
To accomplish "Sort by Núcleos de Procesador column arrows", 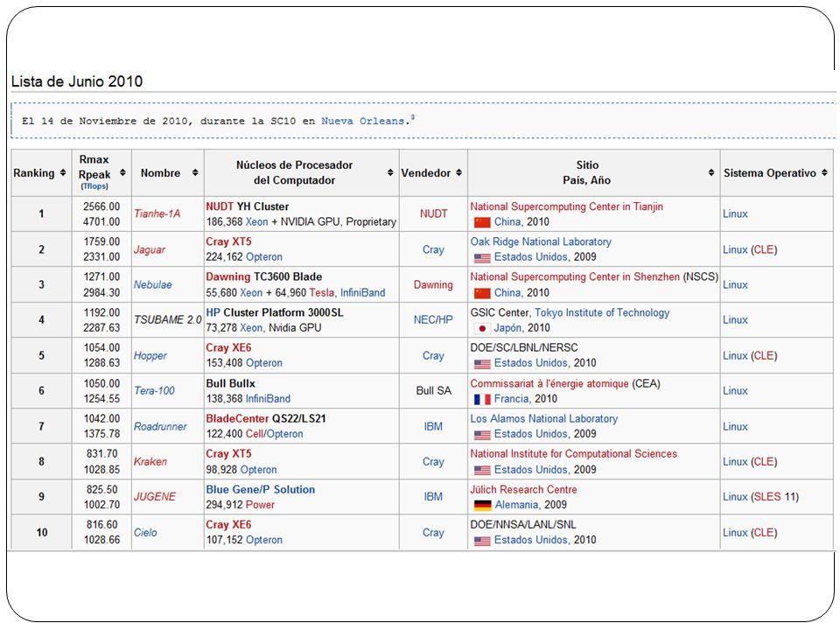I will point(390,172).
